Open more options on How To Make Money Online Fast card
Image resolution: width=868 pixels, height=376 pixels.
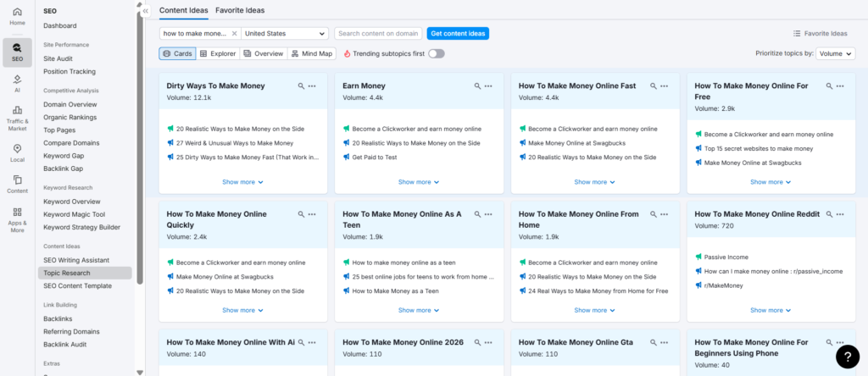(x=665, y=86)
